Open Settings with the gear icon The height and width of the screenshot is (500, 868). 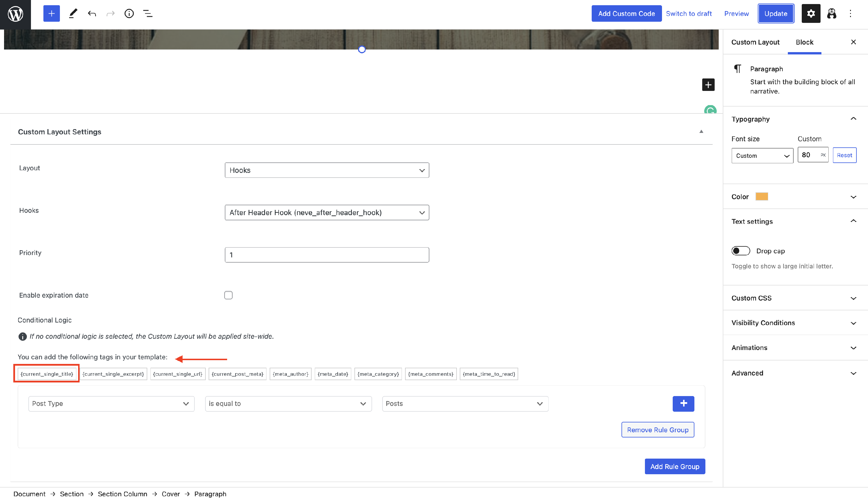pyautogui.click(x=811, y=13)
